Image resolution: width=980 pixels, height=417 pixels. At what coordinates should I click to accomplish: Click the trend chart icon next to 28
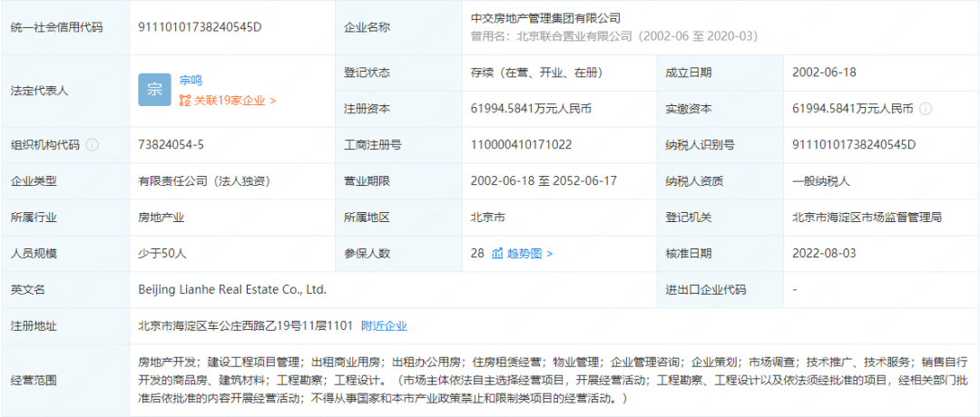click(x=497, y=254)
